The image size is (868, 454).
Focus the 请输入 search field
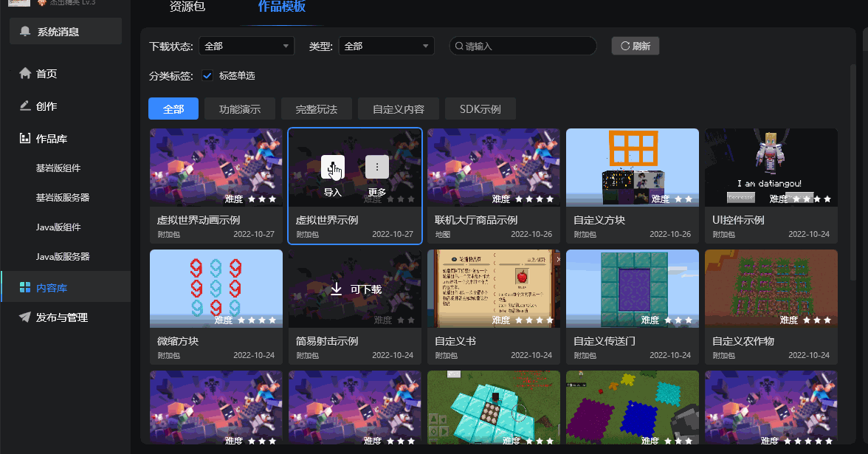(x=523, y=46)
